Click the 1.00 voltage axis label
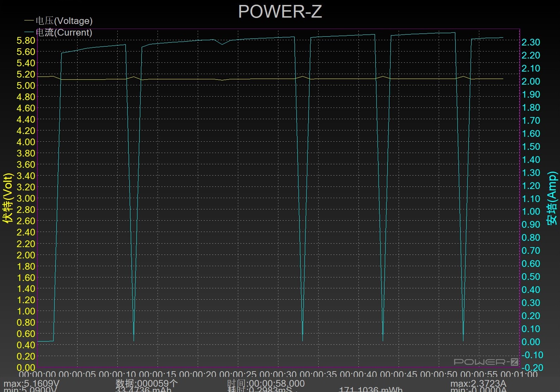The width and height of the screenshot is (560, 392). 26,311
